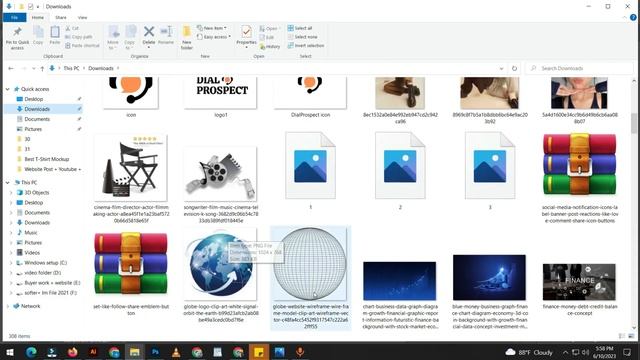Click the Rename icon
Image resolution: width=640 pixels, height=360 pixels.
click(166, 32)
